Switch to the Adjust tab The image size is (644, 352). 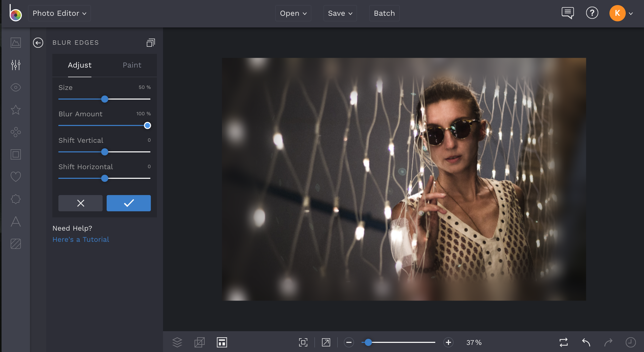tap(80, 65)
